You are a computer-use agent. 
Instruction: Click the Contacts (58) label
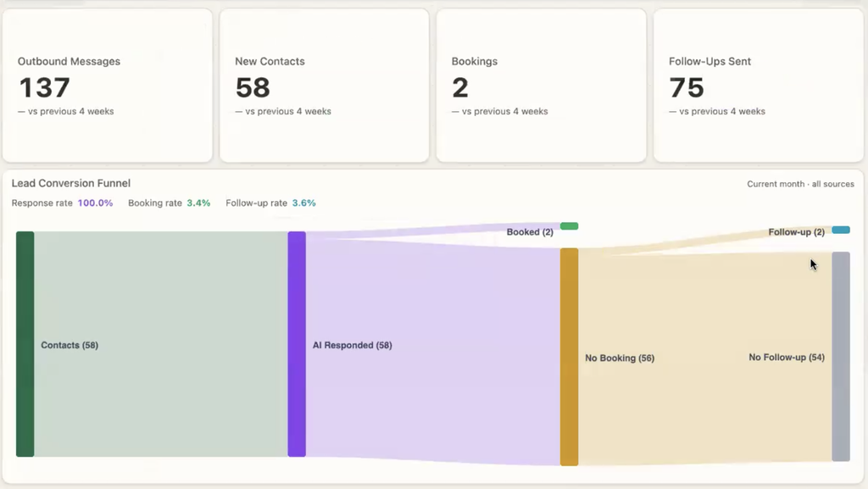(x=70, y=345)
